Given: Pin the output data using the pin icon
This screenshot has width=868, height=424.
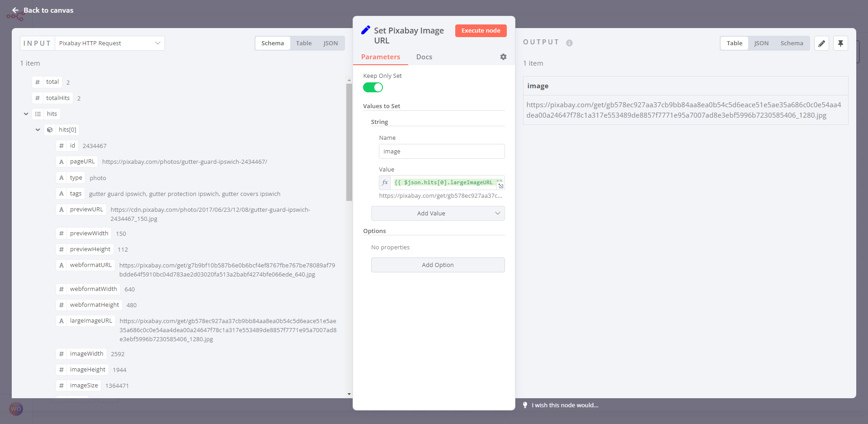Looking at the screenshot, I should point(840,43).
